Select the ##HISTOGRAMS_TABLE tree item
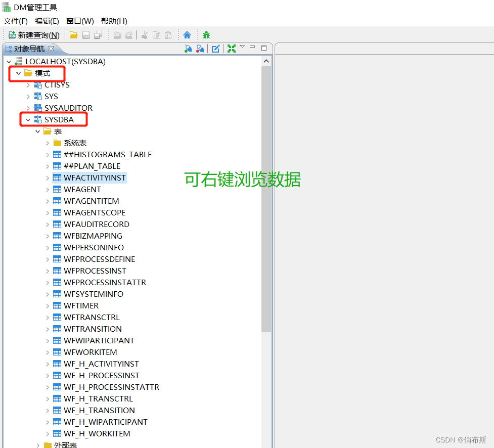The height and width of the screenshot is (448, 494). point(107,155)
